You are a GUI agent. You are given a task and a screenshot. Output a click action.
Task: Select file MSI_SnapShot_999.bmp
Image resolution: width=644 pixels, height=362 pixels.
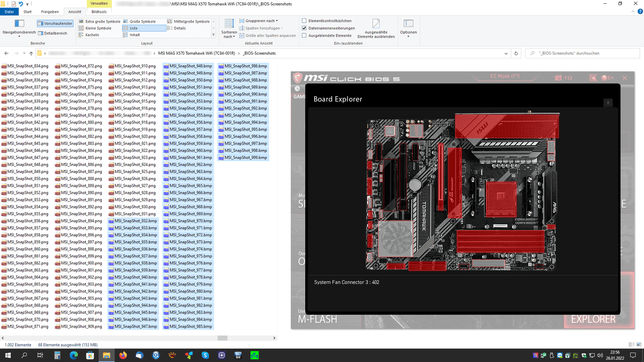(x=243, y=157)
